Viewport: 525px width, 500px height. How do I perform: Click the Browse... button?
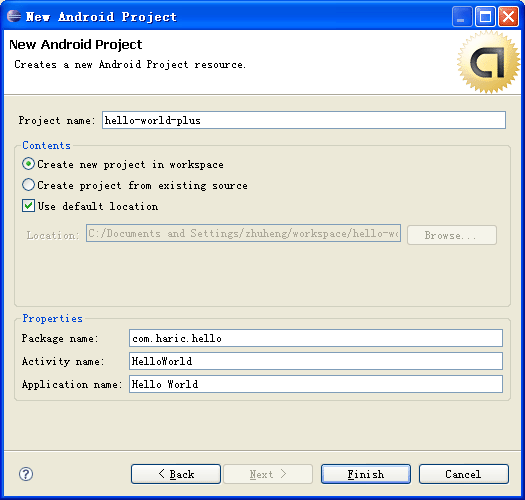coord(452,235)
